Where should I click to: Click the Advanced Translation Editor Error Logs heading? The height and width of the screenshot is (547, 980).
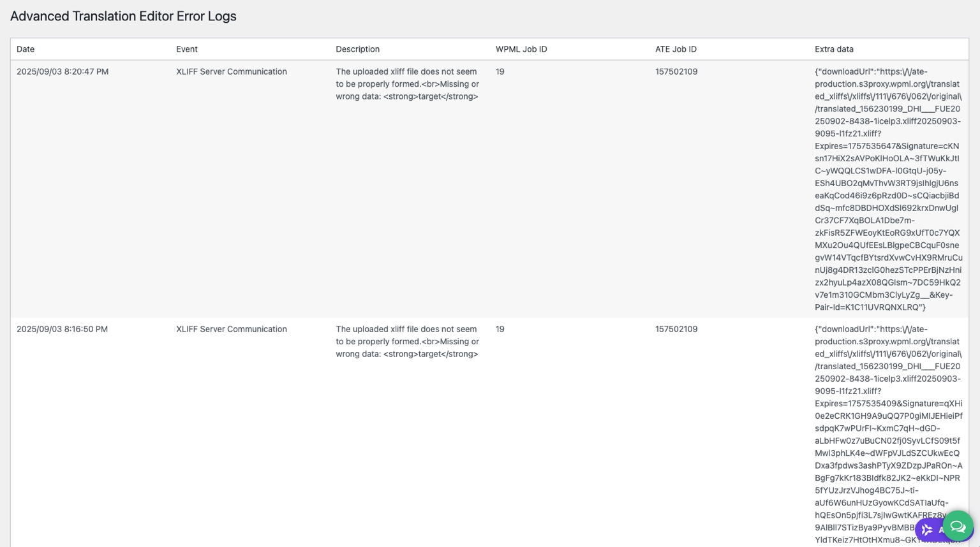pos(123,17)
